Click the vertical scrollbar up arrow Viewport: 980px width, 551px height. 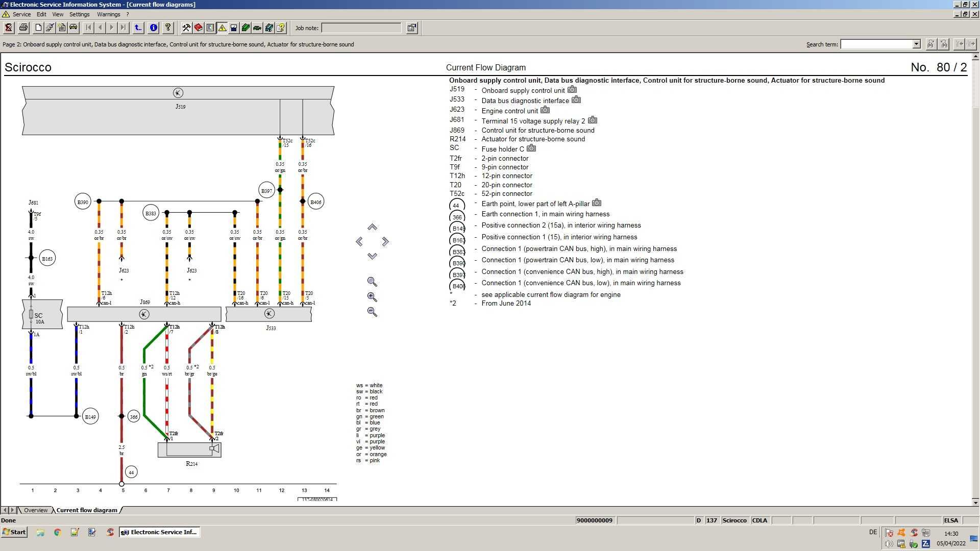click(975, 57)
